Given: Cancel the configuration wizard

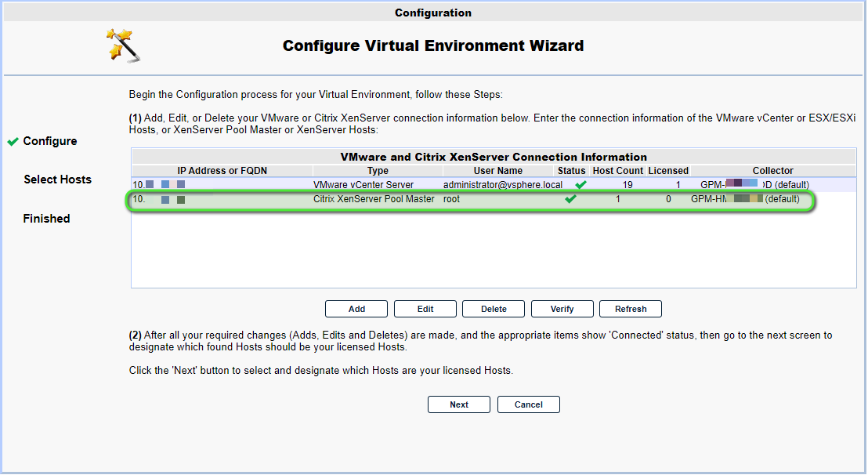Looking at the screenshot, I should point(529,404).
